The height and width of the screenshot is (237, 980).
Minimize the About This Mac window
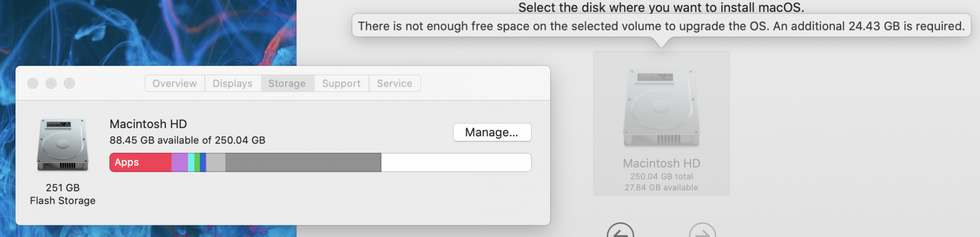pos(51,83)
